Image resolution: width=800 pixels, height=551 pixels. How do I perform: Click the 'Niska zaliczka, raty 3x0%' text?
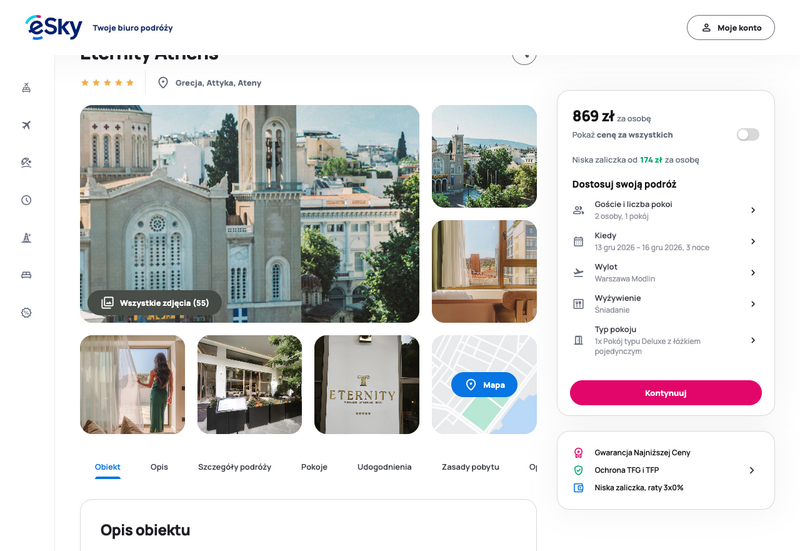coord(638,488)
